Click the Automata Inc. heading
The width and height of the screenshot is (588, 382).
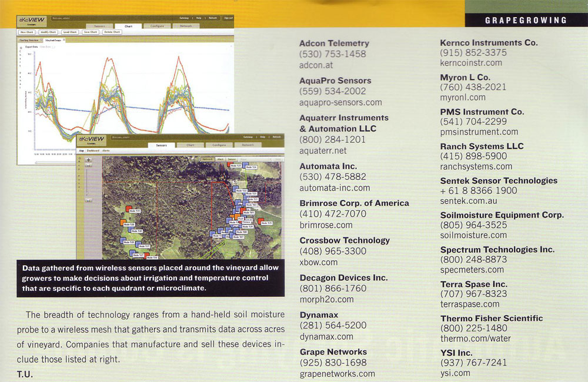click(x=328, y=166)
